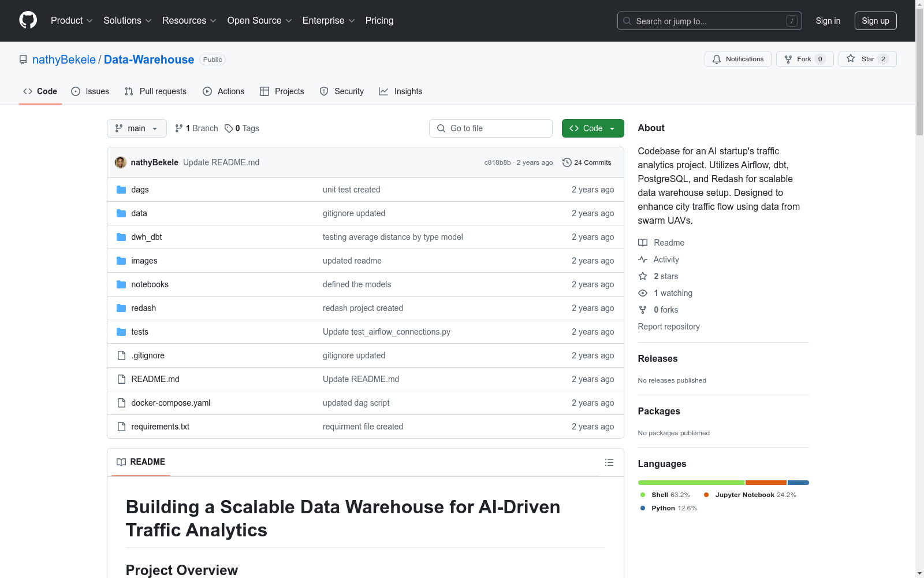Open the Pull requests tab
The width and height of the screenshot is (924, 578).
pos(155,91)
